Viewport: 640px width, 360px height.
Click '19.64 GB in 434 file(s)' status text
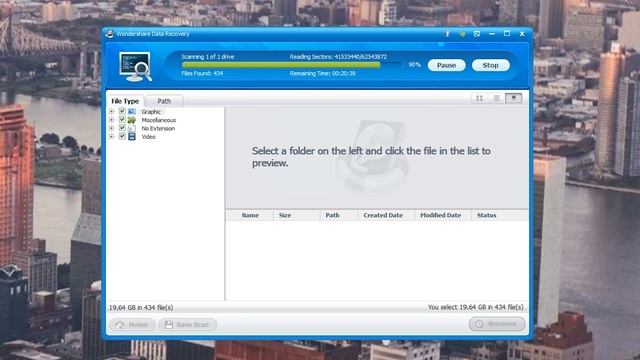(141, 307)
